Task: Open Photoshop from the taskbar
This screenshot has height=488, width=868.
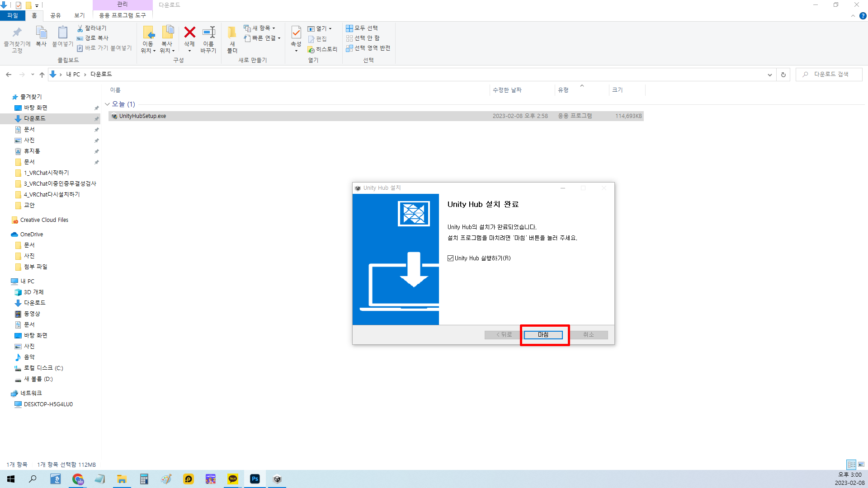Action: (x=255, y=479)
